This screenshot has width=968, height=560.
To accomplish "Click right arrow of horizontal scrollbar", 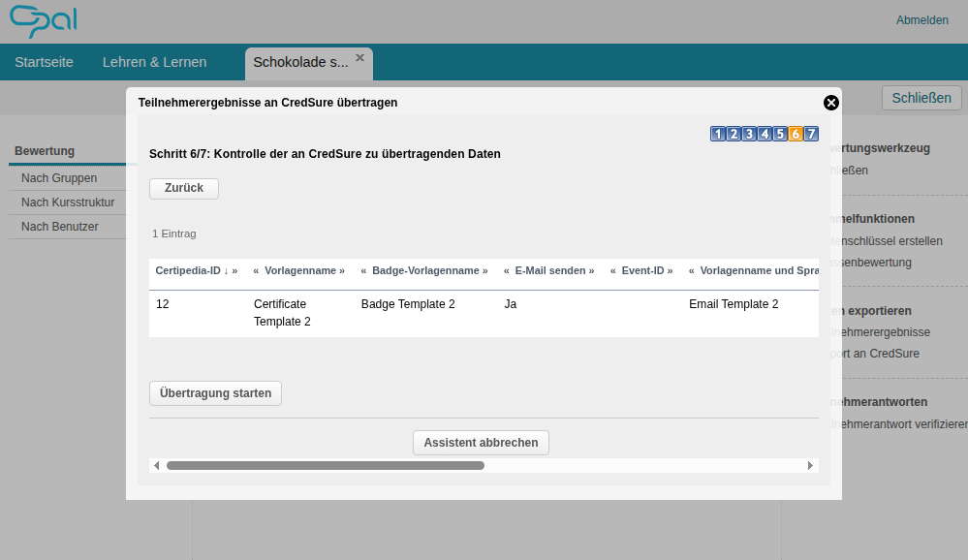I will click(x=810, y=465).
